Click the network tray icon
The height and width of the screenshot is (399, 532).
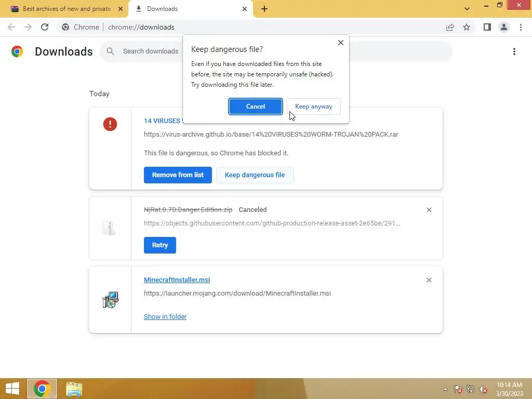click(x=471, y=389)
